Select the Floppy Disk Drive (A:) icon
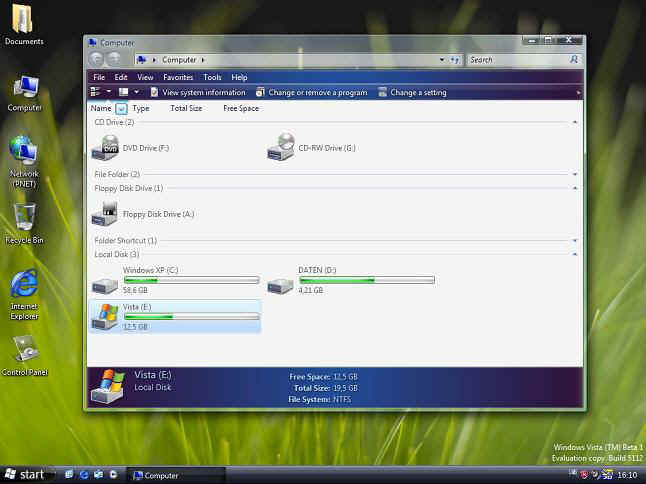 pos(104,213)
